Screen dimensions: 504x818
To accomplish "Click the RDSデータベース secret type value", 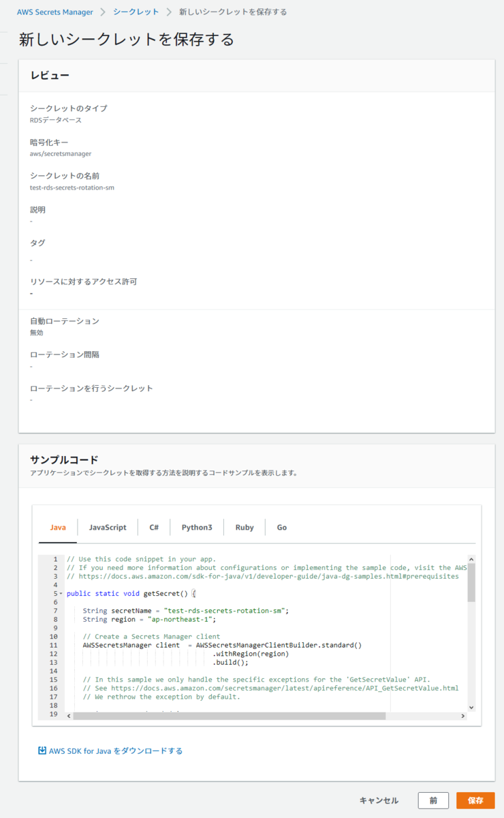I will click(x=56, y=120).
